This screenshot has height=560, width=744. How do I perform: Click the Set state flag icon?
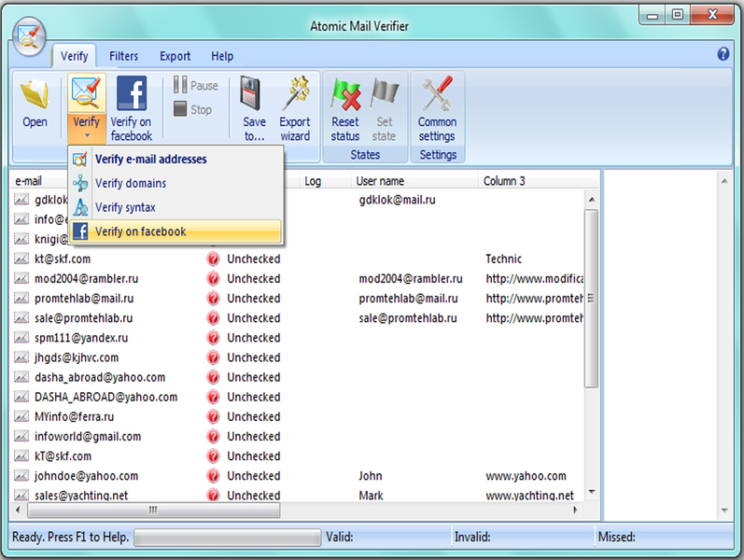(x=384, y=92)
